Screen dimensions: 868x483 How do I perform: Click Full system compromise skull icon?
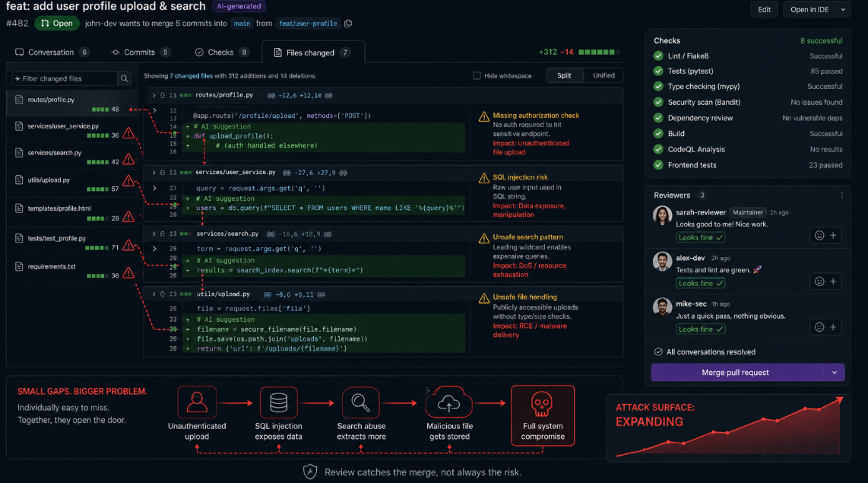541,404
